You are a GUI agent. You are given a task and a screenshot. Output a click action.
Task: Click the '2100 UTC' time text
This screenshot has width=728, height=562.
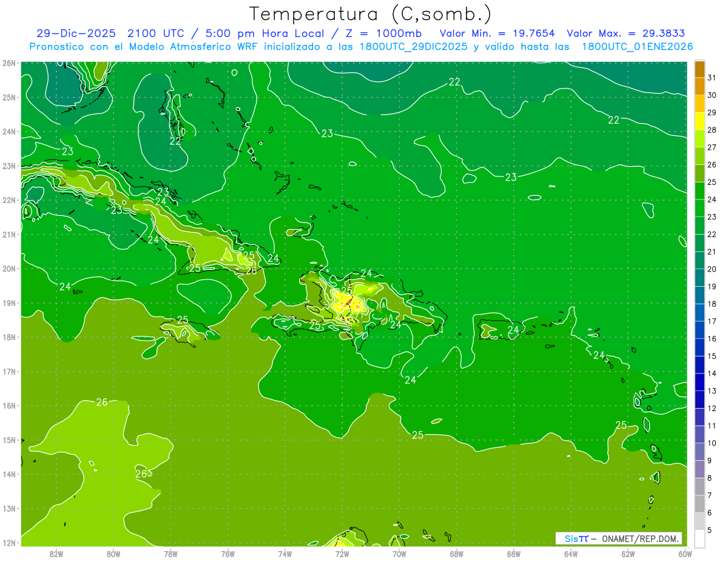tap(155, 33)
